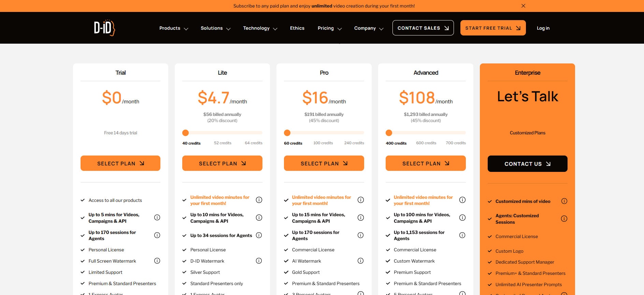The image size is (644, 295).
Task: Choose 40 credits on Lite slider
Action: pyautogui.click(x=191, y=143)
